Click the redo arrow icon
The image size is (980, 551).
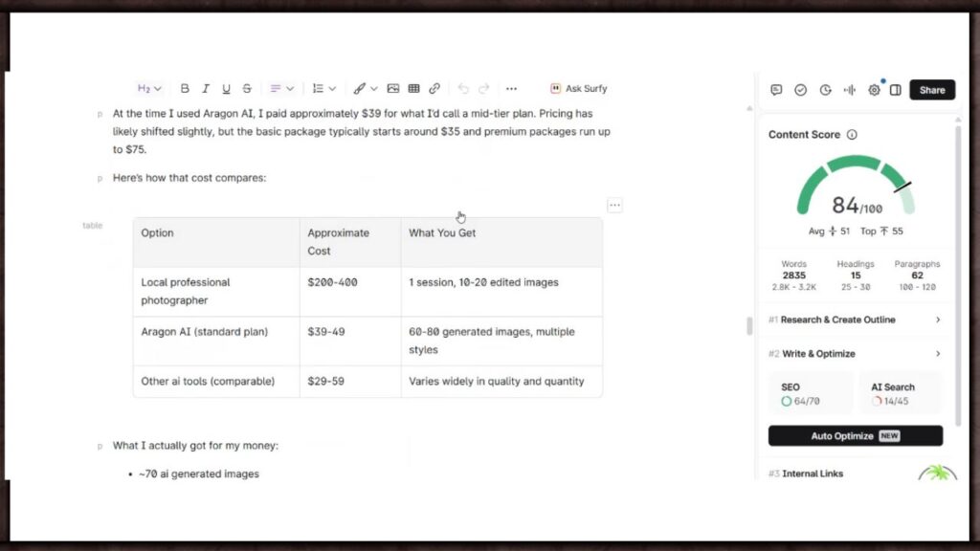point(483,89)
